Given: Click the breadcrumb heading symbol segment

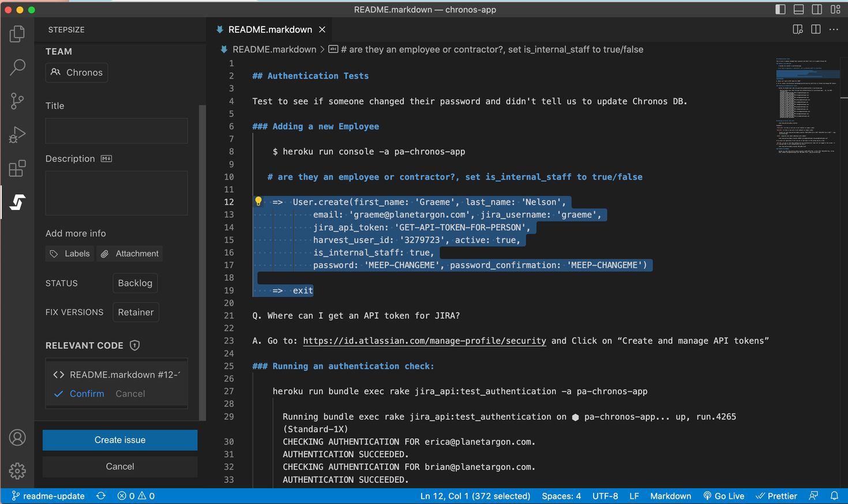Looking at the screenshot, I should point(486,50).
